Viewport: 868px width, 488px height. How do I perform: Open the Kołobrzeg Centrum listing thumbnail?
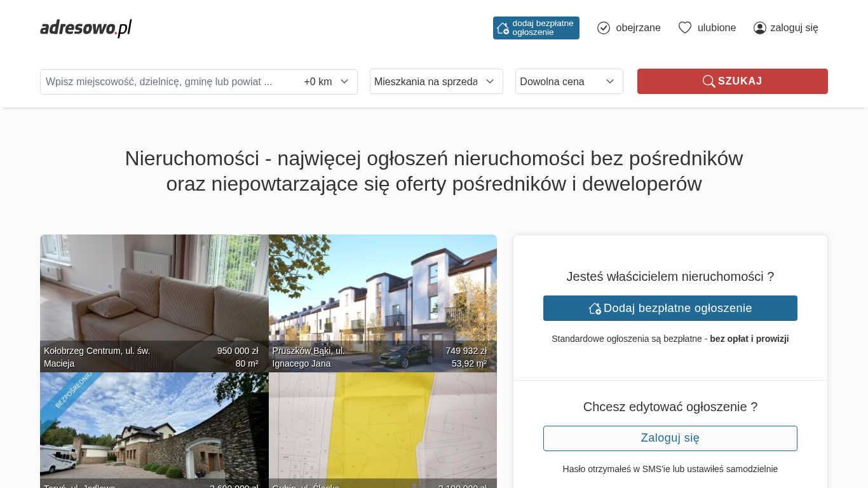pyautogui.click(x=154, y=292)
